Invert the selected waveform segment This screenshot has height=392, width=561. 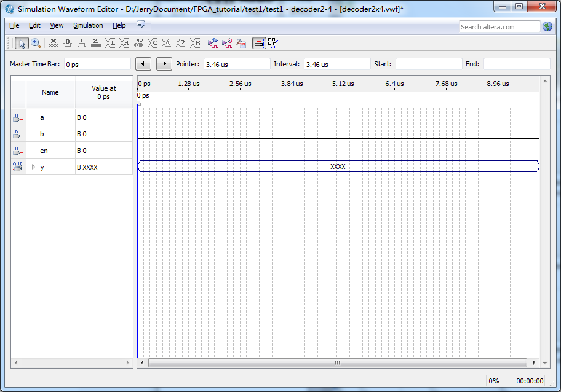[x=138, y=43]
